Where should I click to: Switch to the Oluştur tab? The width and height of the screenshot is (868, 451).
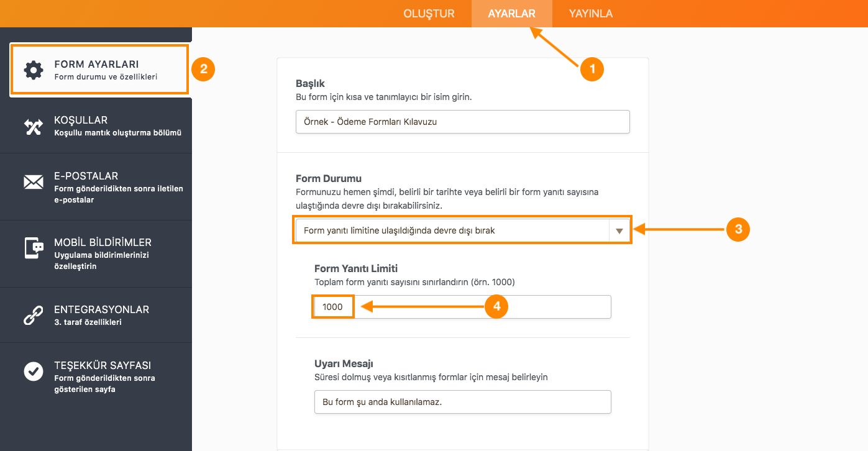429,14
